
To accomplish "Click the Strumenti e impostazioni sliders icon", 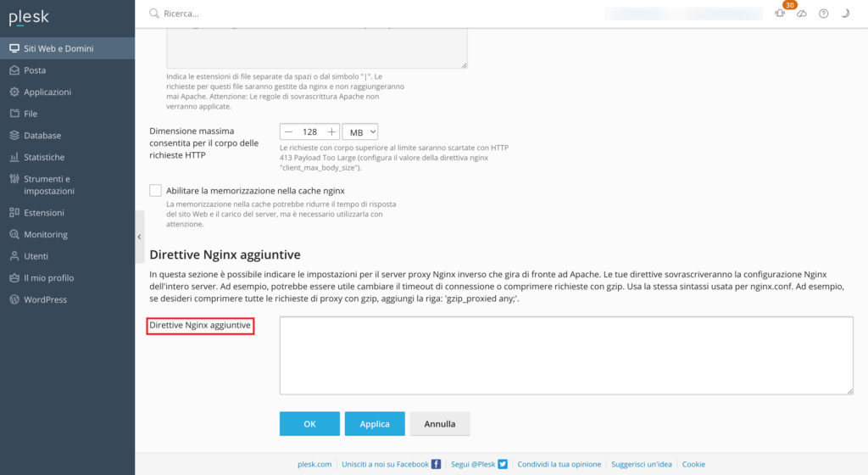I will coord(14,179).
